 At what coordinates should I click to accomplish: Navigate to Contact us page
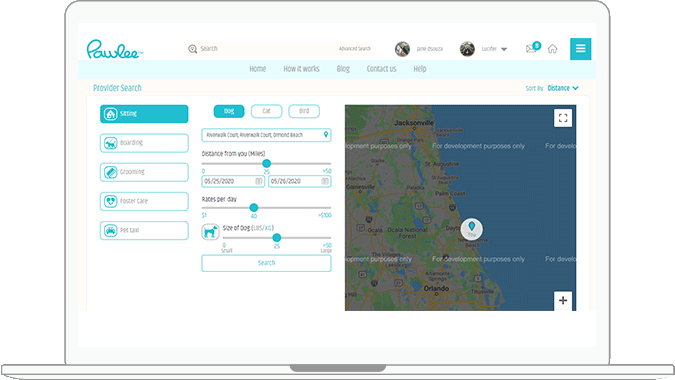click(381, 69)
